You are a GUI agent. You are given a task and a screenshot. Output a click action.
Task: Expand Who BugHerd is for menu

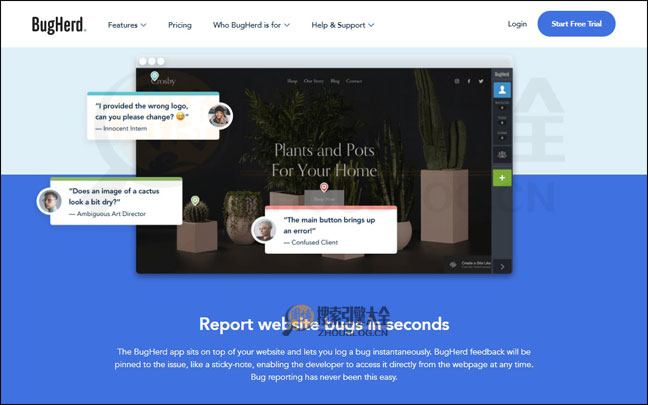251,25
